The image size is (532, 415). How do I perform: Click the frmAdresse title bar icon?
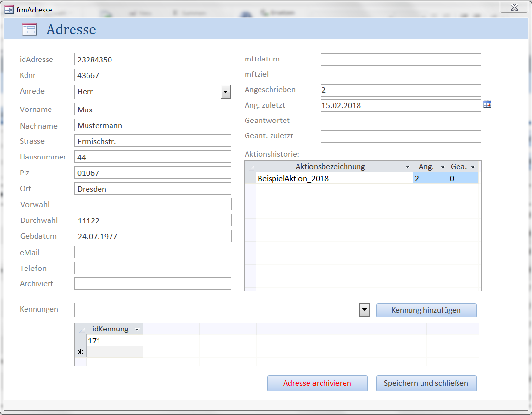tap(9, 10)
